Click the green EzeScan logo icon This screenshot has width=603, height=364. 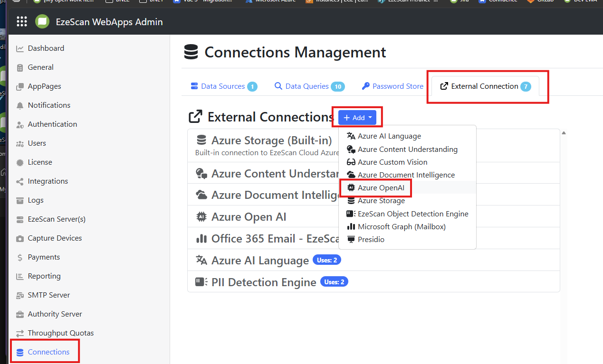(x=42, y=22)
